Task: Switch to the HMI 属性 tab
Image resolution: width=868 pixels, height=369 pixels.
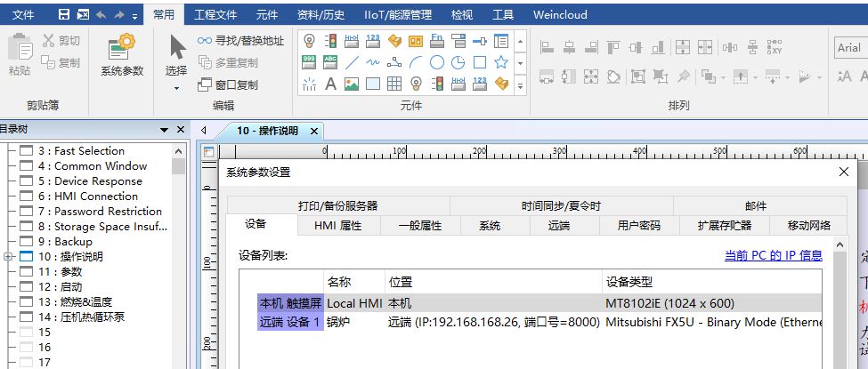Action: (338, 226)
